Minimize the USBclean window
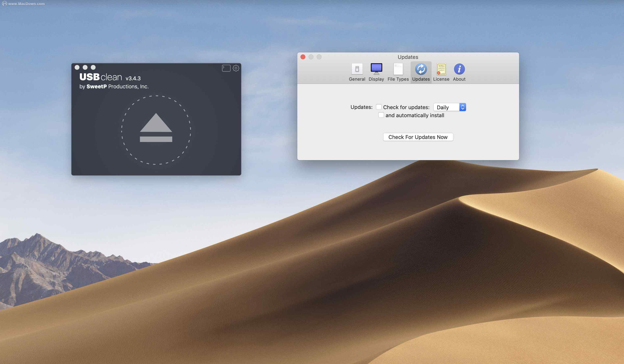This screenshot has height=364, width=624. [x=85, y=67]
